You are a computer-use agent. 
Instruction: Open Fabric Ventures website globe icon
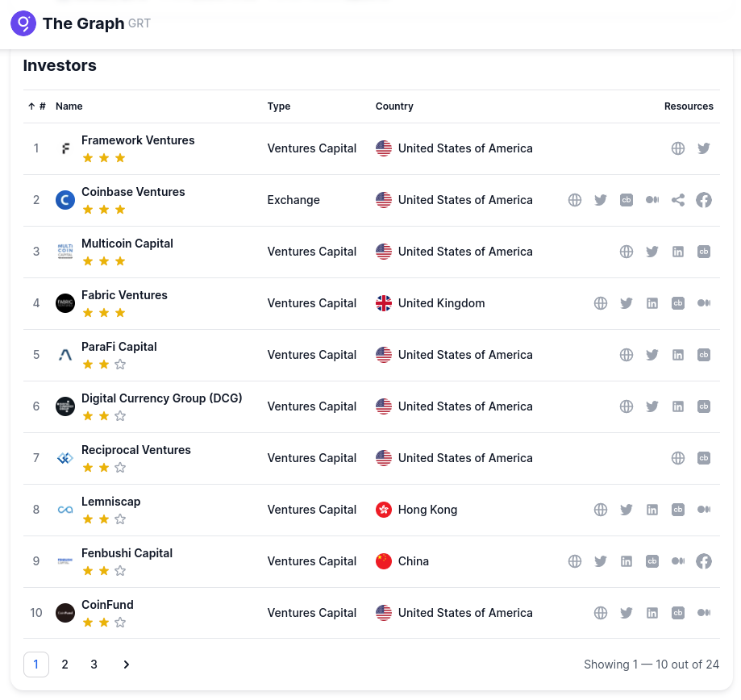(601, 303)
